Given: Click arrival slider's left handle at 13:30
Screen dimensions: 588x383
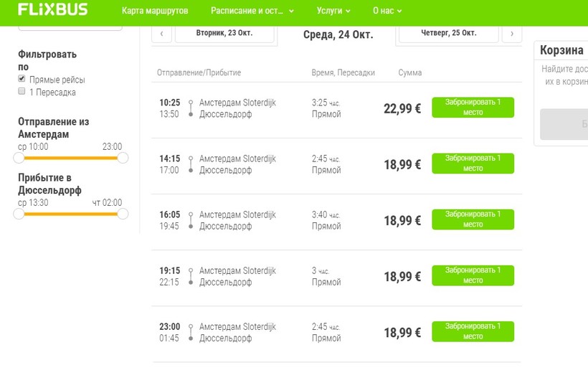Looking at the screenshot, I should [19, 214].
